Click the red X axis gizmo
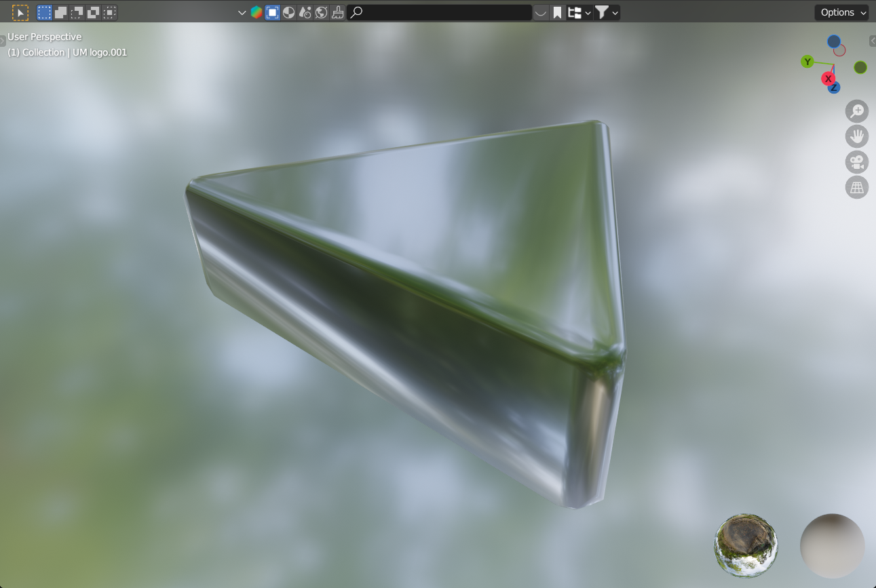Viewport: 876px width, 588px height. pos(828,79)
